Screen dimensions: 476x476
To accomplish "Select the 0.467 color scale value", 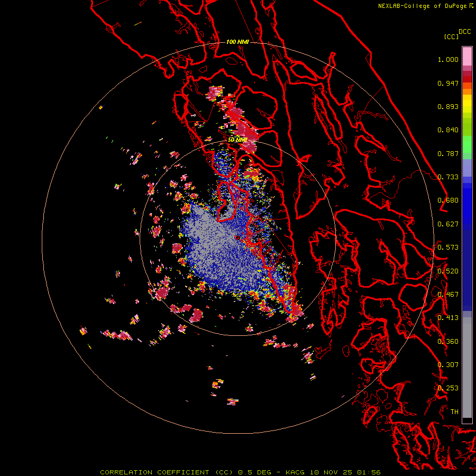I will [x=448, y=295].
